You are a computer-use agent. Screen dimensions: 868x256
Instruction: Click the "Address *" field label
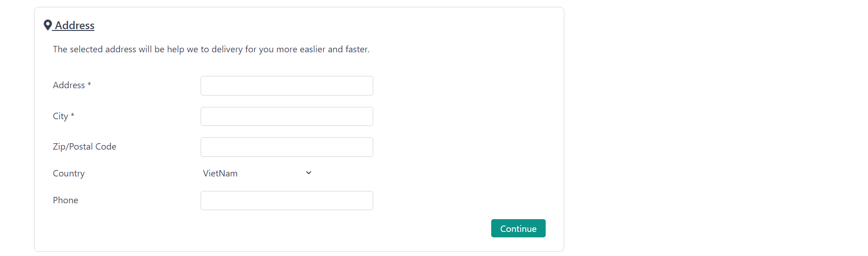(72, 85)
